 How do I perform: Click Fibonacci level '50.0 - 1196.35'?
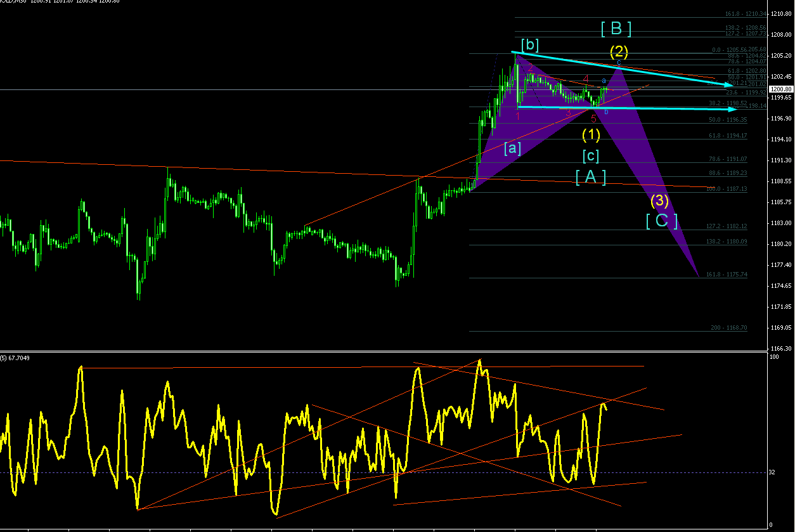728,119
